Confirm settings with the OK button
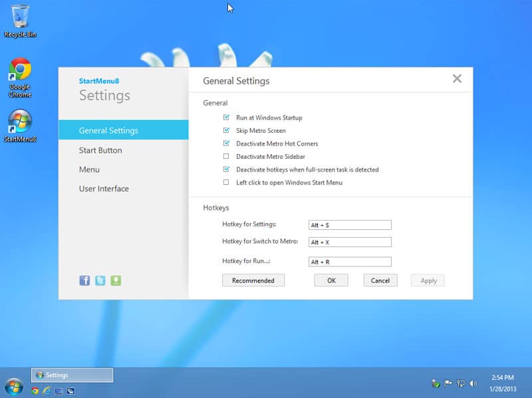Screen dimensions: 532x398 click(331, 280)
